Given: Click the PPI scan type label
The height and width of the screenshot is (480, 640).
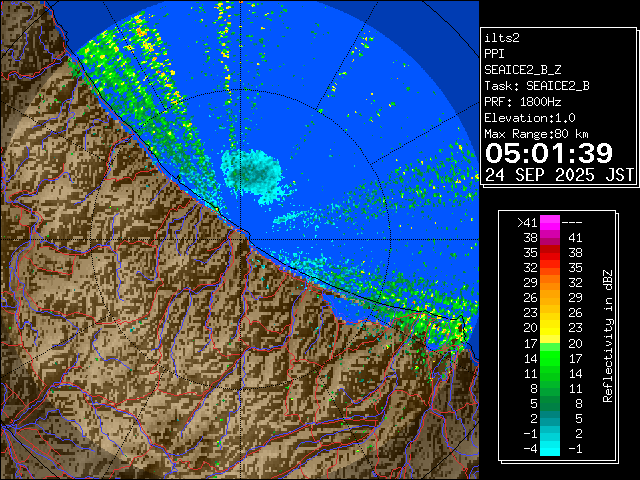Looking at the screenshot, I should click(495, 53).
